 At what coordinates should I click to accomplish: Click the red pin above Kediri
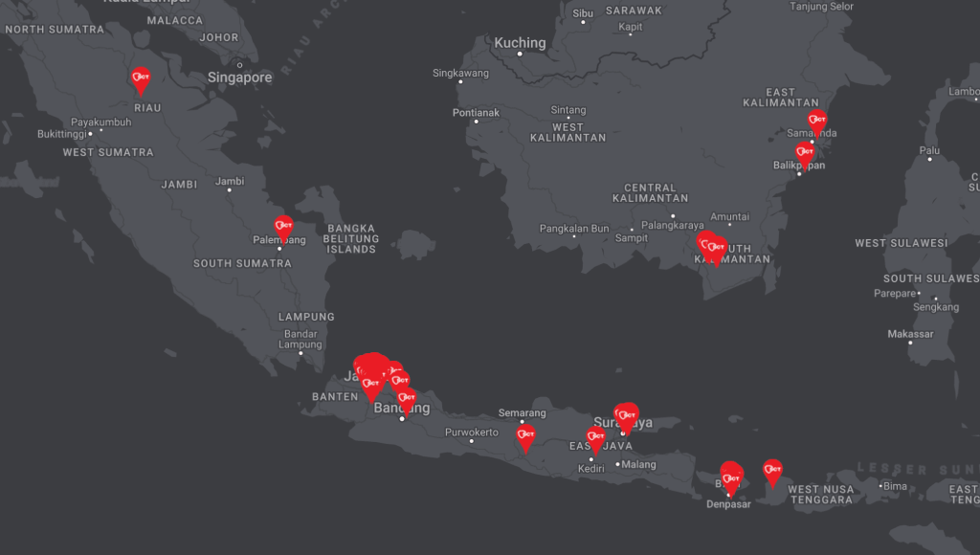click(x=595, y=440)
